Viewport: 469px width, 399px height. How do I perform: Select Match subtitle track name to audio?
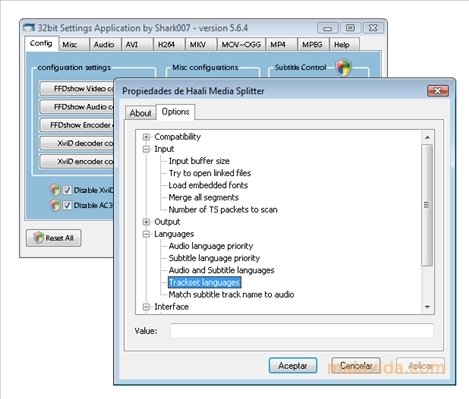(231, 295)
